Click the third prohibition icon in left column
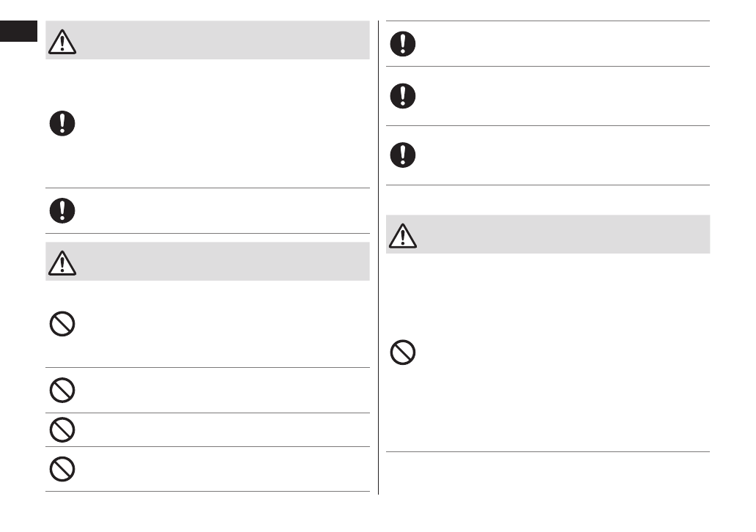The image size is (756, 532). pos(62,429)
